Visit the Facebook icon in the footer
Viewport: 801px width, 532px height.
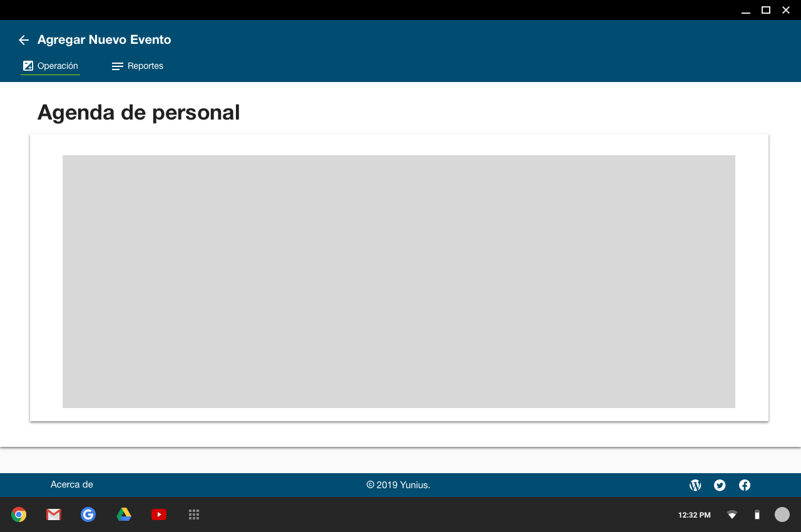point(745,485)
